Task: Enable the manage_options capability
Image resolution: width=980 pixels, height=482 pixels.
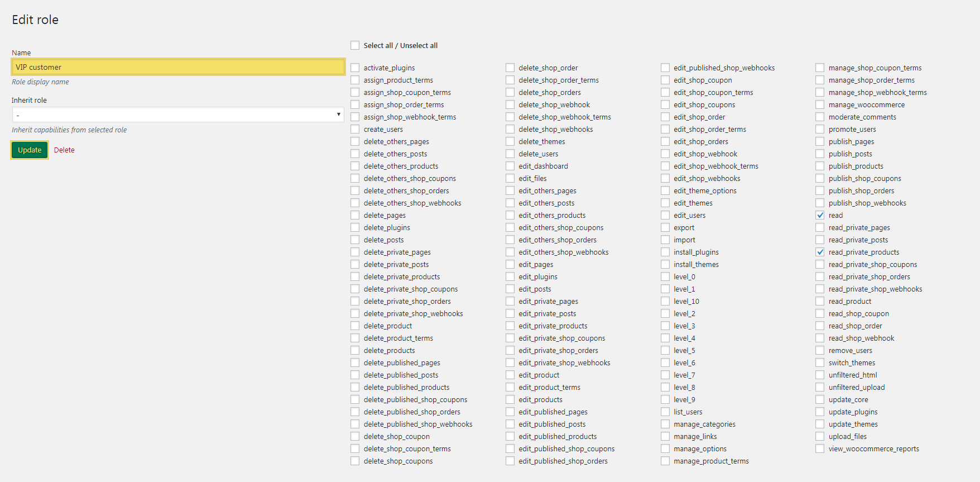Action: coord(665,448)
